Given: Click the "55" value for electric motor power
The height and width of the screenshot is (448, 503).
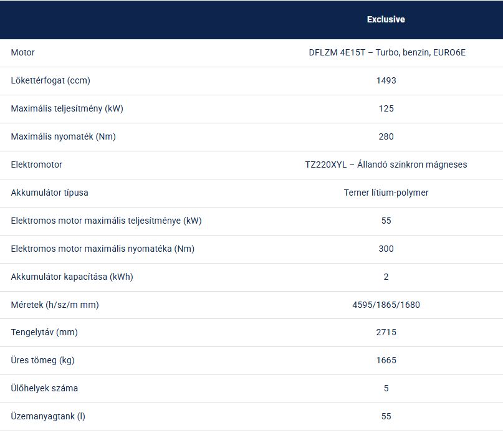Looking at the screenshot, I should pyautogui.click(x=386, y=221).
